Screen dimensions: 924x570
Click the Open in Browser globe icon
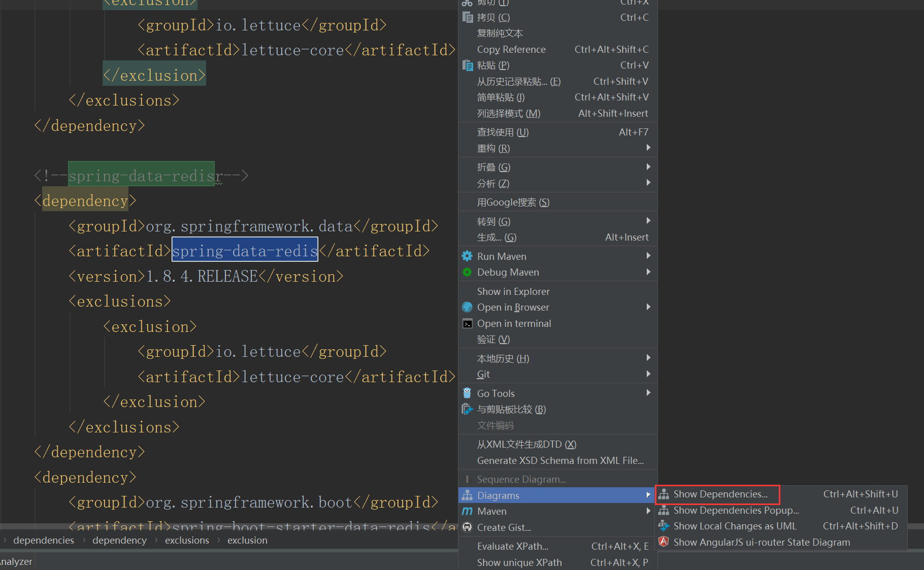click(467, 307)
